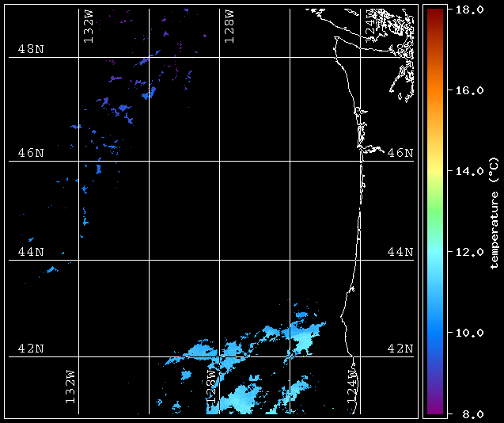Click the temperature (°C) axis title
This screenshot has width=504, height=423.
click(x=494, y=212)
